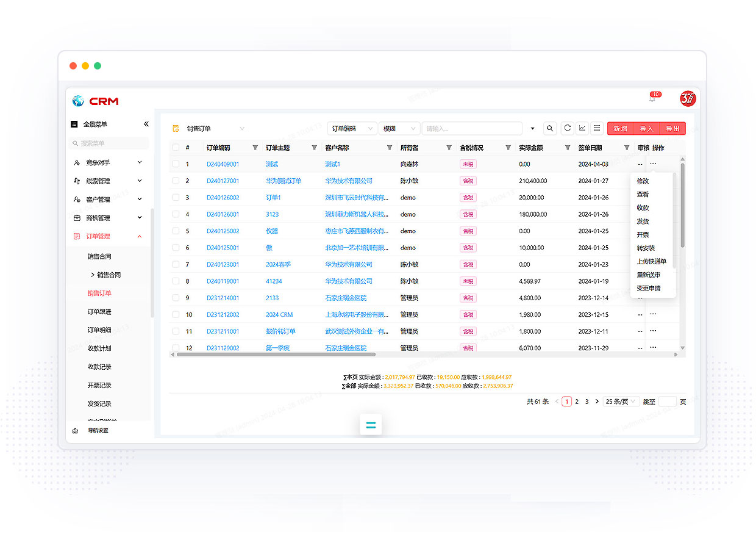Toggle the select-all header checkbox
756x537 pixels.
tap(176, 148)
